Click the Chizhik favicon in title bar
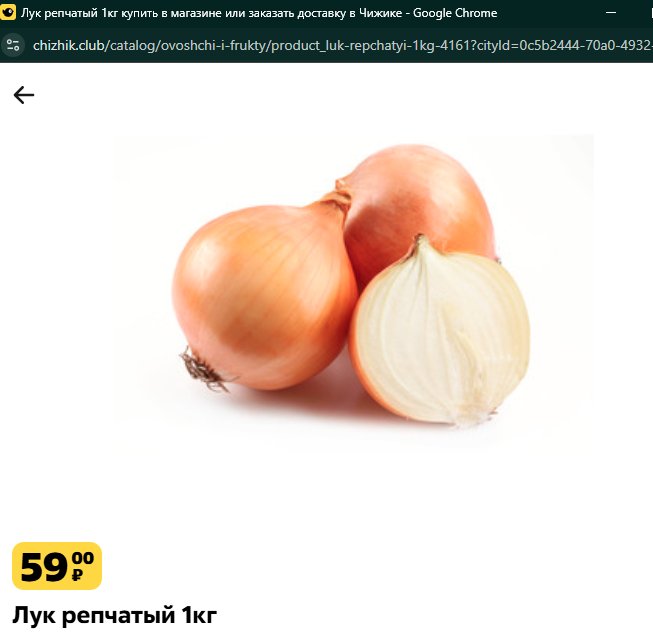653x634 pixels. [8, 12]
